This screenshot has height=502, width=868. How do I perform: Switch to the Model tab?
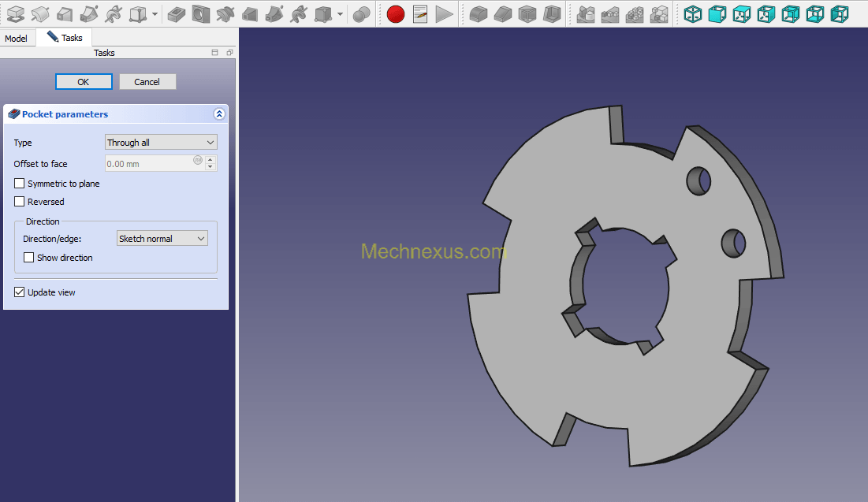coord(16,39)
